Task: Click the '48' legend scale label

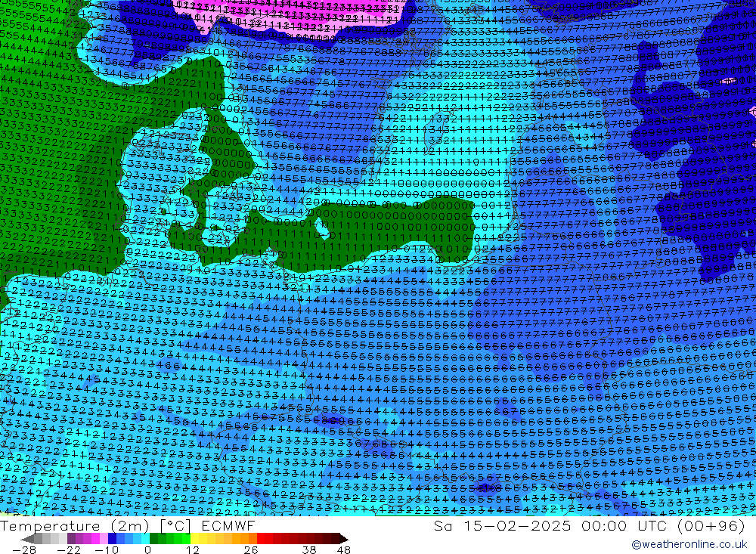Action: coord(344,549)
